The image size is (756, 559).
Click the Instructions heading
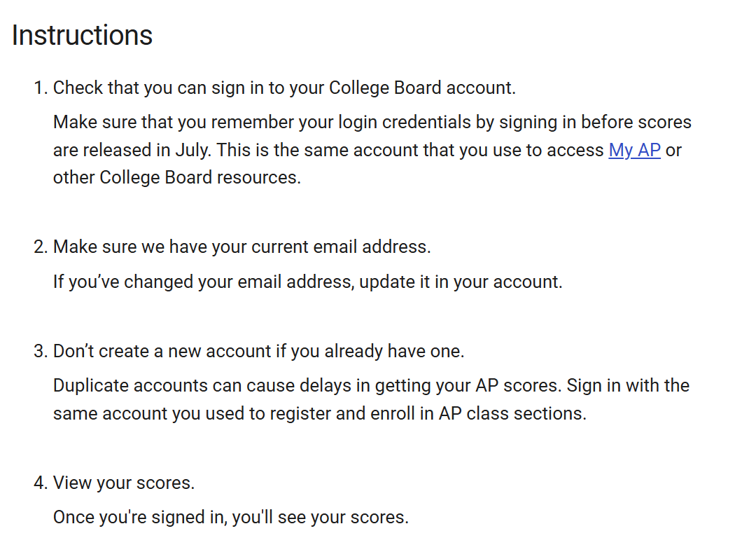82,35
